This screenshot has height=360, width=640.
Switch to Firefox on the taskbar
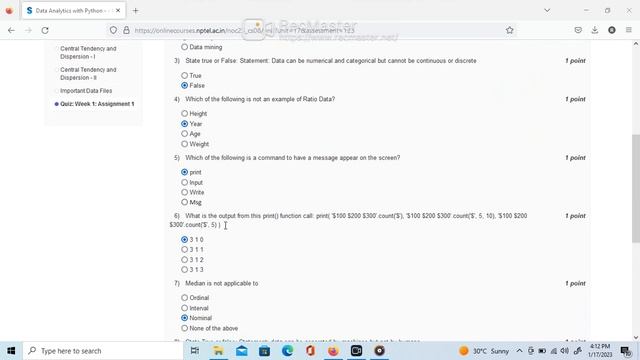(333, 351)
